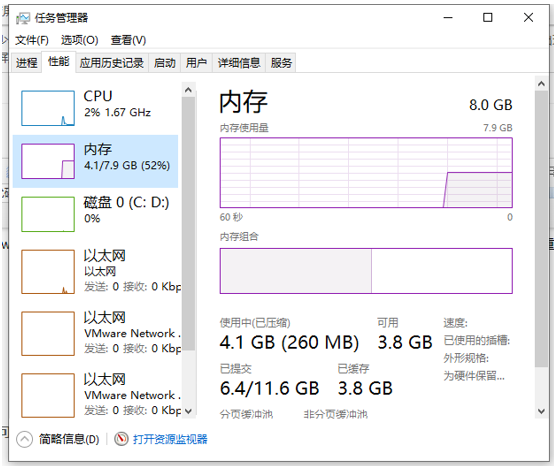Click the sidebar scrollbar's down arrow
554x466 pixels.
coord(188,411)
